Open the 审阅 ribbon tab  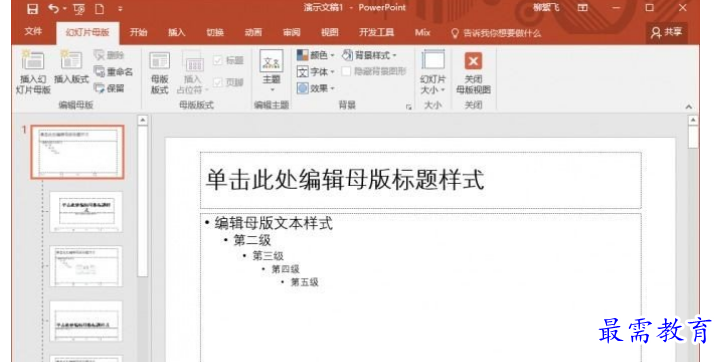(x=292, y=32)
